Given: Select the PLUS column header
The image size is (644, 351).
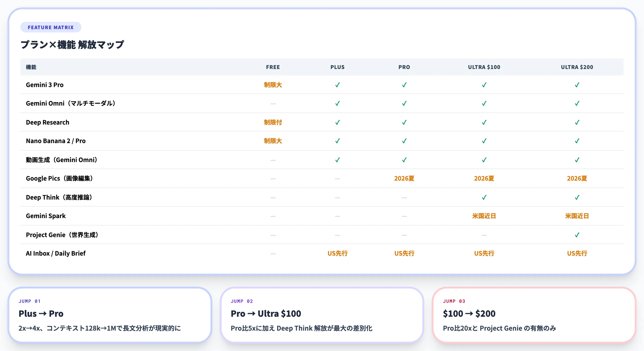Looking at the screenshot, I should [337, 67].
